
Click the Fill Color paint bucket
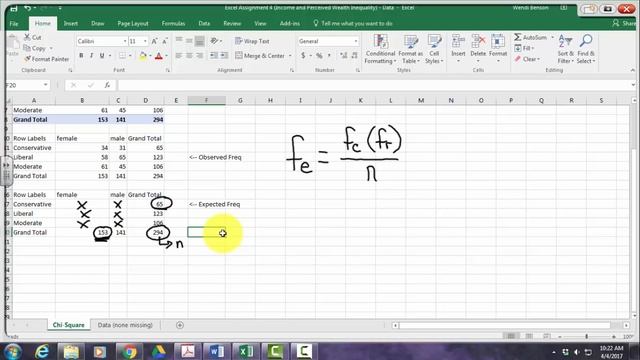143,56
